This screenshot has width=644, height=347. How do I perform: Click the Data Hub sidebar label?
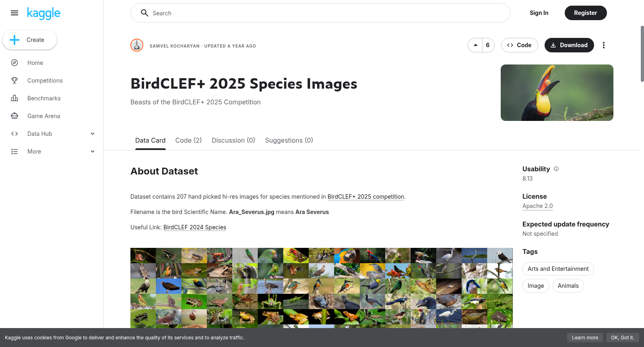point(40,134)
